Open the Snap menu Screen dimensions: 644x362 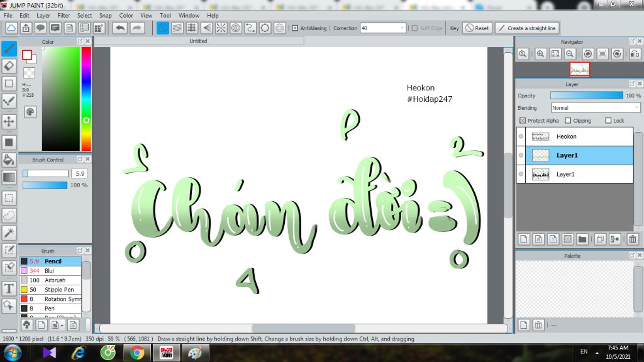105,15
